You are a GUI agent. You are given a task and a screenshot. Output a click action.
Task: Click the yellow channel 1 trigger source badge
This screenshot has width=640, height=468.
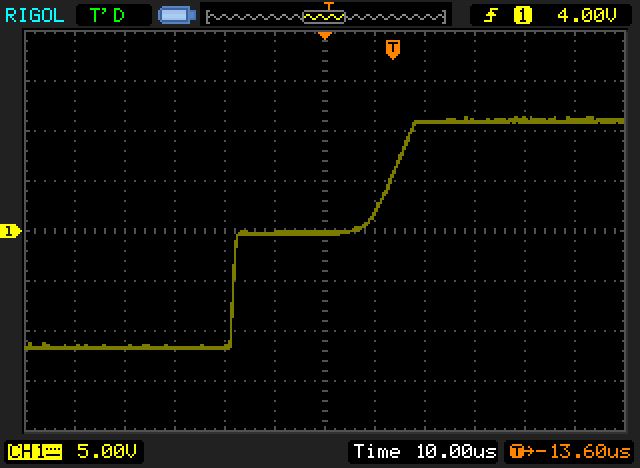pyautogui.click(x=522, y=16)
